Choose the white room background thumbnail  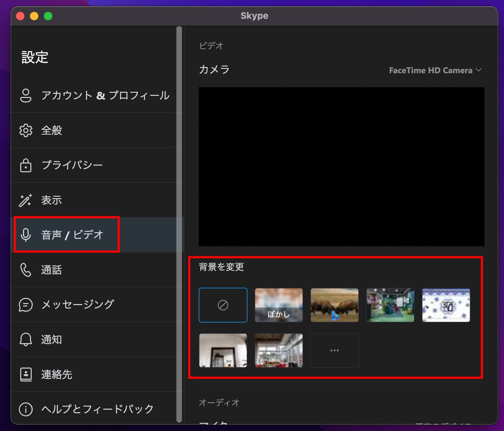pos(223,350)
